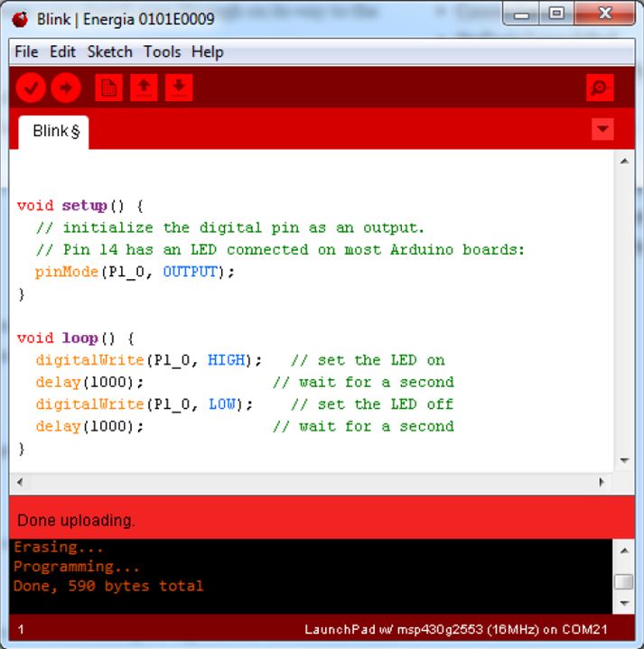
Task: Open the Sketch menu
Action: [x=110, y=52]
